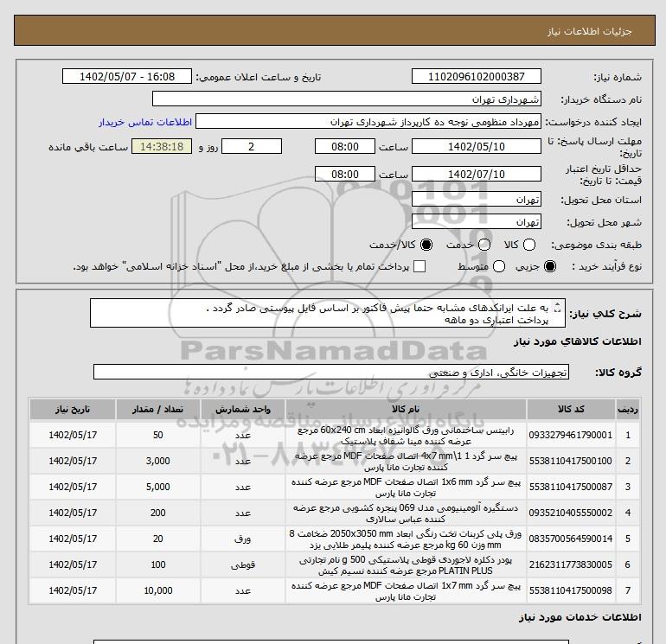Viewport: 666px width, 644px height.
Task: Click item code 0933279461790001
Action: [571, 435]
